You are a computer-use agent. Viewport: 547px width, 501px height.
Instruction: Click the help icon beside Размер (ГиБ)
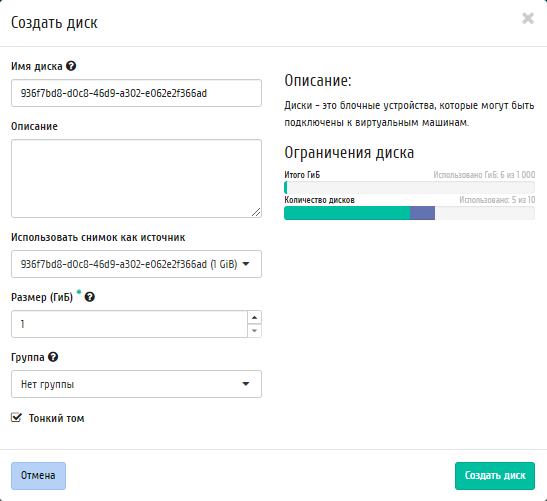[90, 297]
